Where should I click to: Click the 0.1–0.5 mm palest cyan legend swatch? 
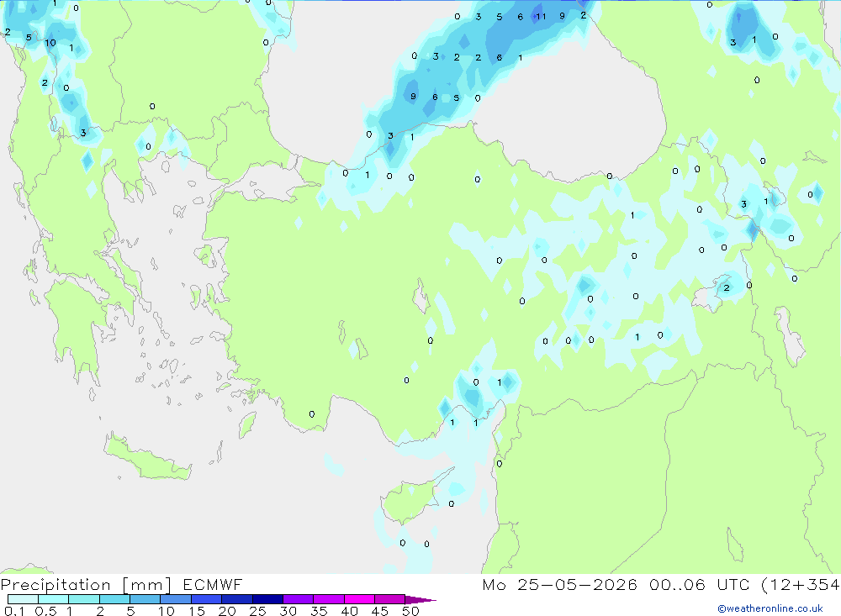pos(23,599)
